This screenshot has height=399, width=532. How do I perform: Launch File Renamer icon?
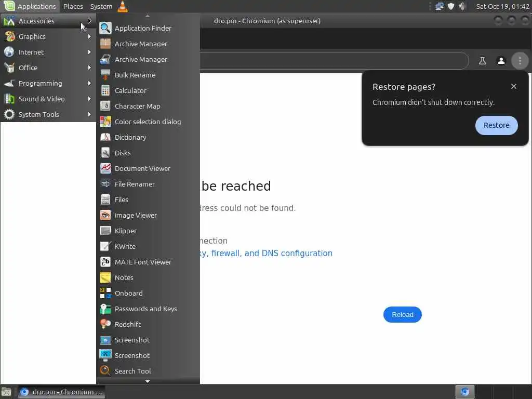point(105,184)
